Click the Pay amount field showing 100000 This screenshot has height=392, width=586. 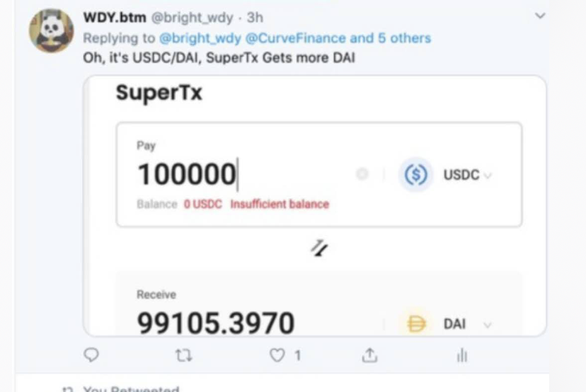coord(187,174)
